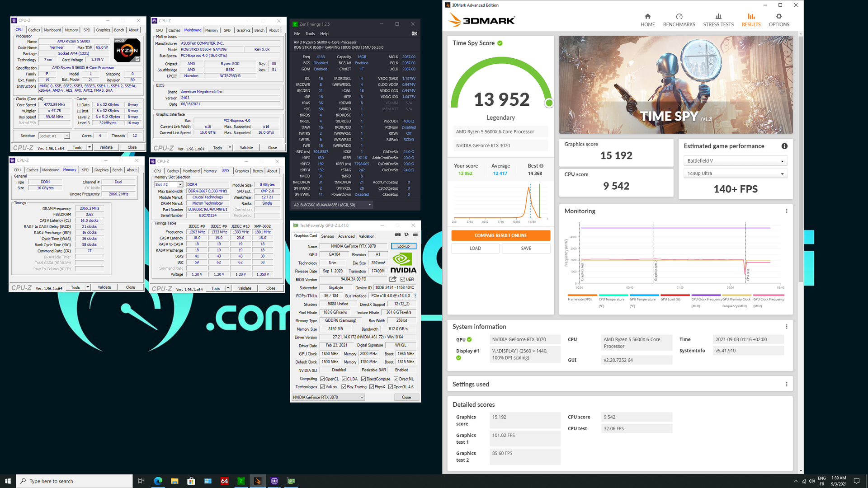This screenshot has height=488, width=868.
Task: Click the GPU Load (%) red legend swatch
Action: pyautogui.click(x=675, y=295)
